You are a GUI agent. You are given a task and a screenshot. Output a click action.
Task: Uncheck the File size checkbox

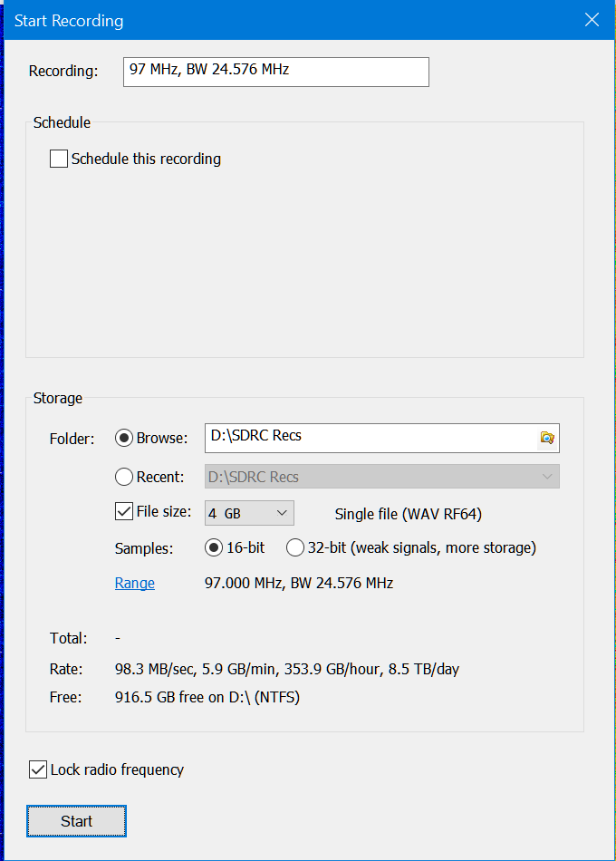(125, 512)
